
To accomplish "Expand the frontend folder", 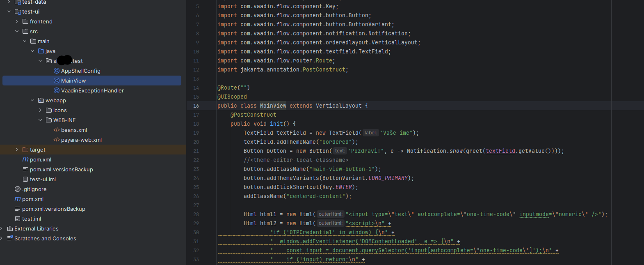I will point(17,22).
